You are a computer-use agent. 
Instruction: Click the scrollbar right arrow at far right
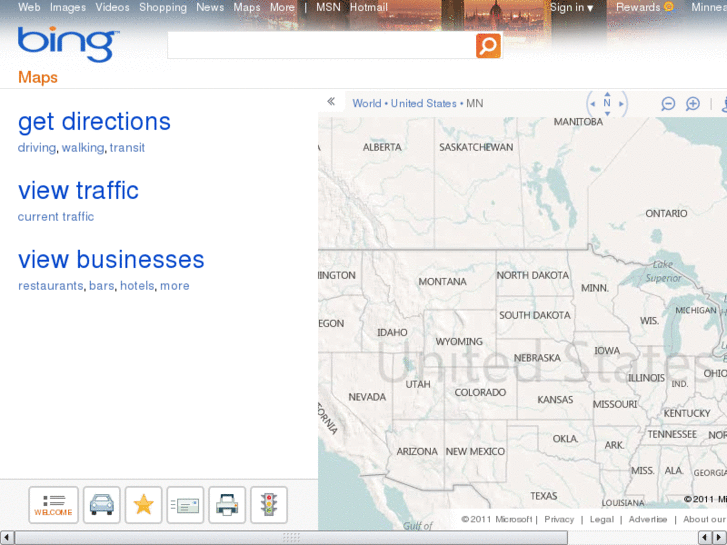(720, 538)
